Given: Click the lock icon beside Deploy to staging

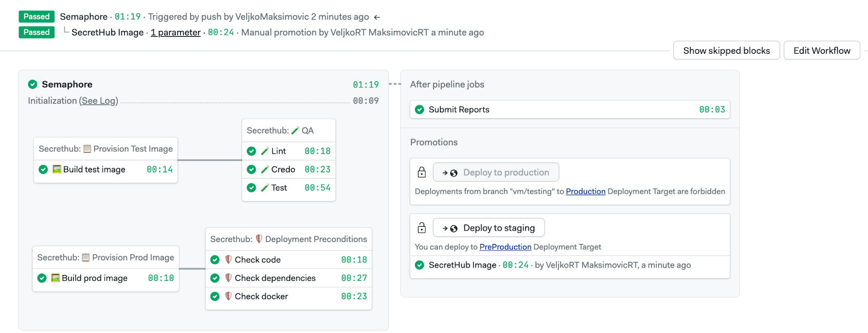Looking at the screenshot, I should point(422,227).
